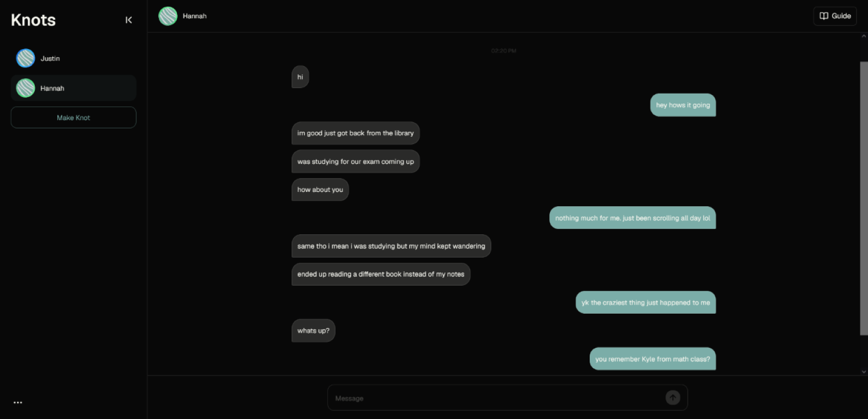Click the Make Knot button

point(73,117)
